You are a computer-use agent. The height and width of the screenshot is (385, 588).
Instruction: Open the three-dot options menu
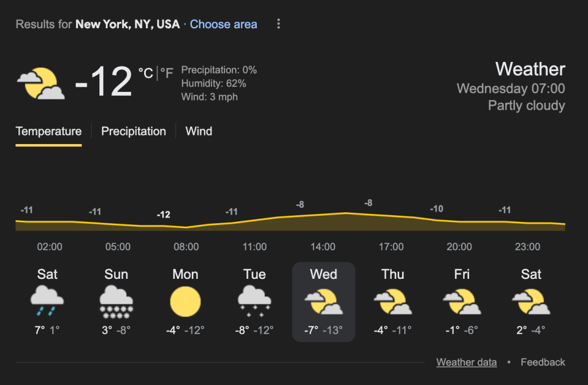[278, 24]
